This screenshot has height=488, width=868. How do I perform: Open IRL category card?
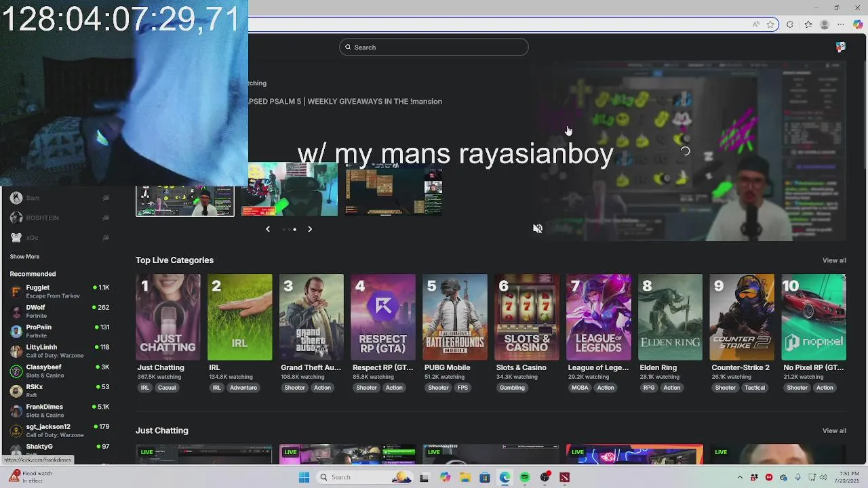[x=240, y=317]
